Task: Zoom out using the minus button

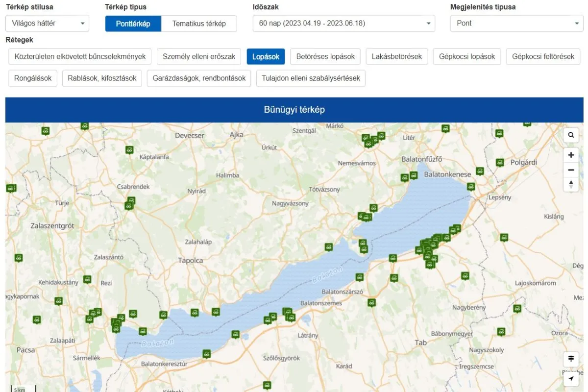Action: [x=571, y=170]
